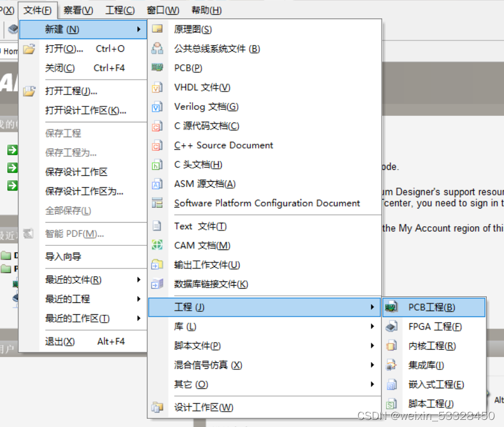
Task: Open the 帮助(H) menu
Action: click(206, 10)
